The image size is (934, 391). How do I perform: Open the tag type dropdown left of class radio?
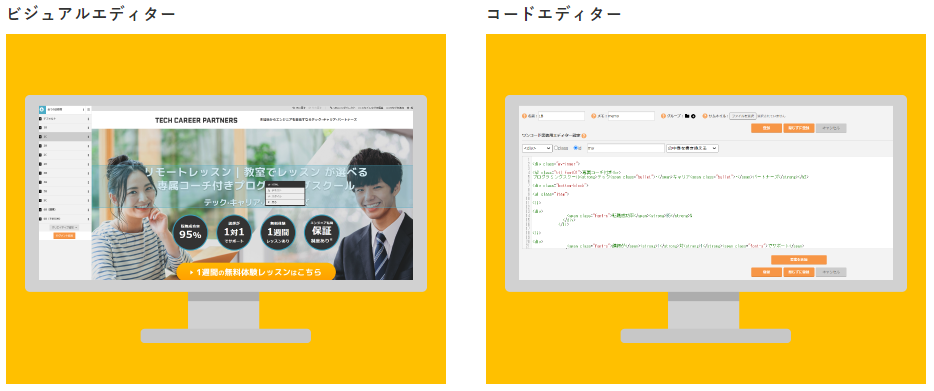pos(537,148)
